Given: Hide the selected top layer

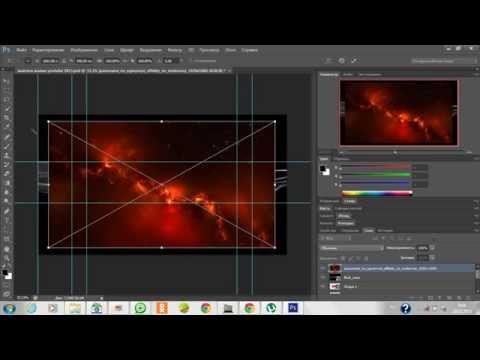Looking at the screenshot, I should 323,268.
